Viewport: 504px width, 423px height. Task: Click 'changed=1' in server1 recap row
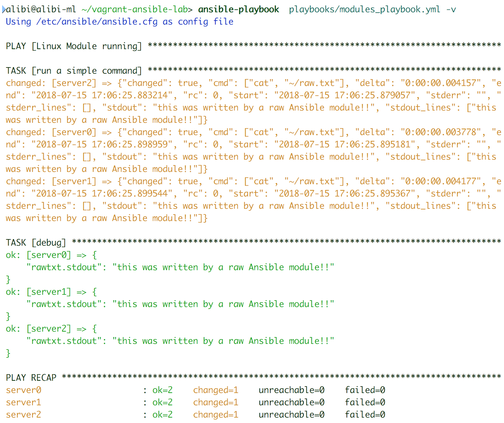(x=216, y=402)
